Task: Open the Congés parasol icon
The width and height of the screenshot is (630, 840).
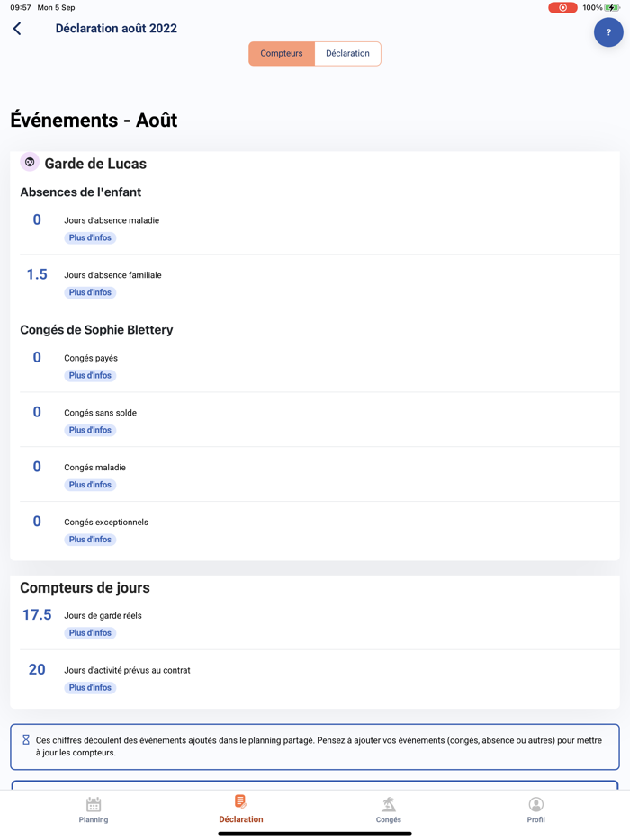Action: pos(388,807)
